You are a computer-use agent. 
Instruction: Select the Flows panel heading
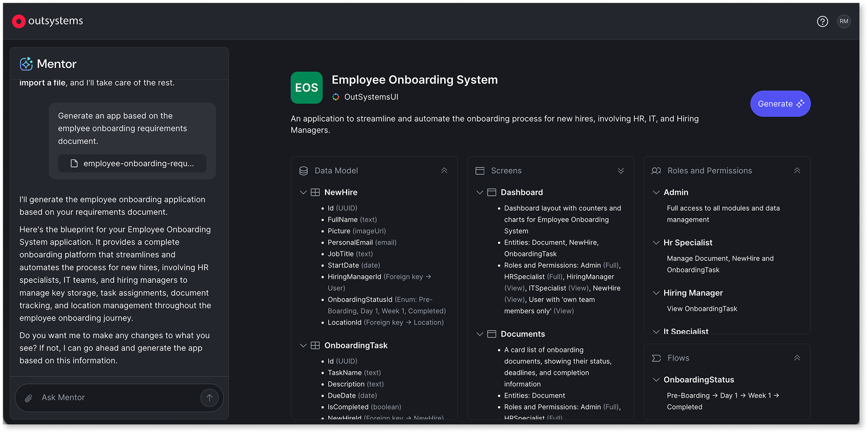pyautogui.click(x=678, y=358)
